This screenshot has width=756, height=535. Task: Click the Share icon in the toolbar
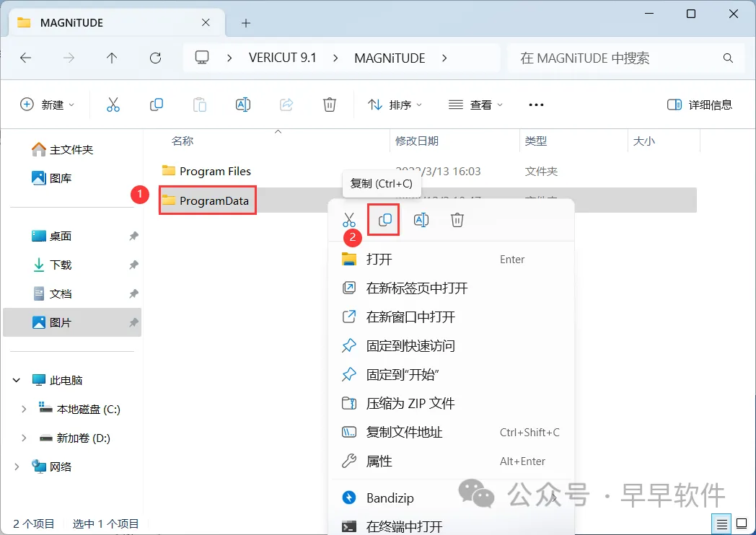click(286, 105)
